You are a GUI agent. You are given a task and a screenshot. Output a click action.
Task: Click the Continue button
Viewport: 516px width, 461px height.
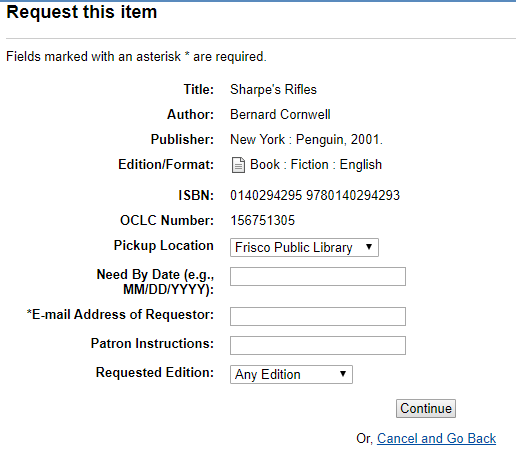coord(426,408)
